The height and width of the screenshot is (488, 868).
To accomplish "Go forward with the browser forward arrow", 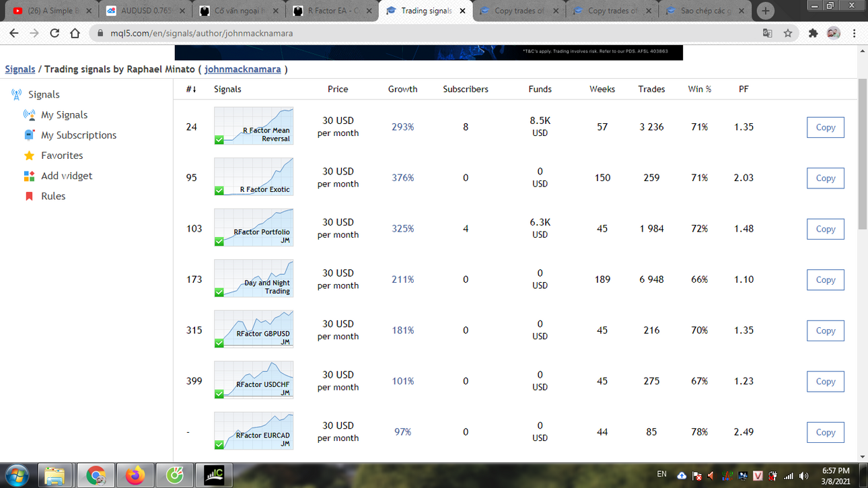I will coord(34,33).
